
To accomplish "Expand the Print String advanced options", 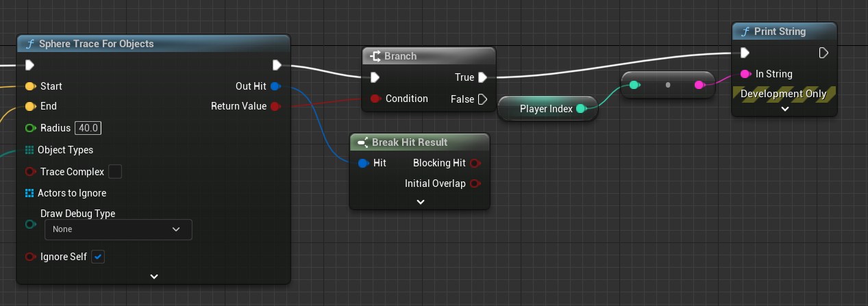I will pos(785,109).
